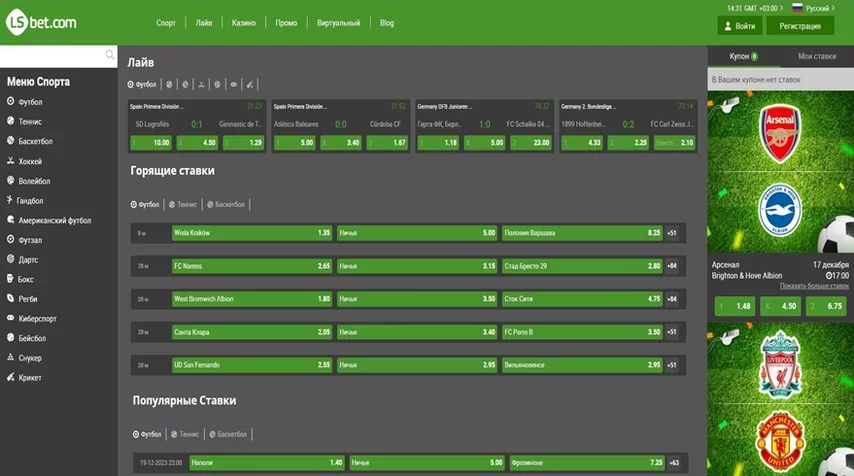The height and width of the screenshot is (476, 854).
Task: Select Футбол tab in the Лайв section
Action: (x=142, y=84)
